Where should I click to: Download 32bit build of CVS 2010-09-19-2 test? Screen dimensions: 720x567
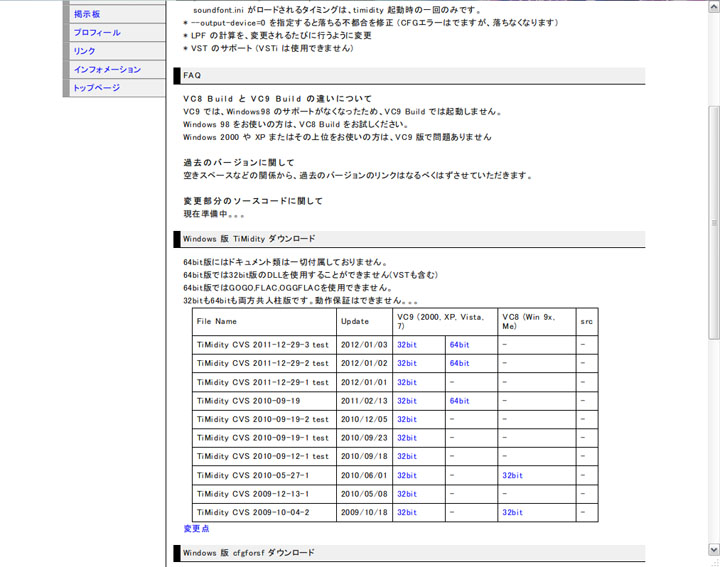(x=407, y=419)
